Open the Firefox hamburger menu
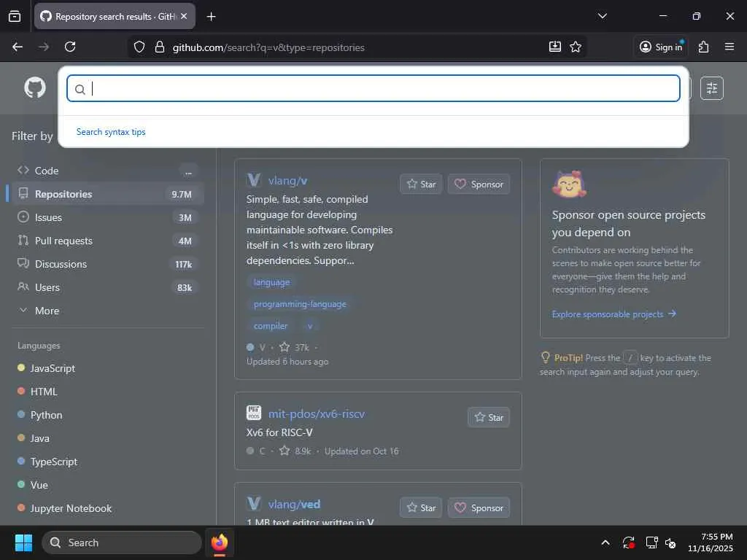The image size is (747, 560). pos(729,47)
